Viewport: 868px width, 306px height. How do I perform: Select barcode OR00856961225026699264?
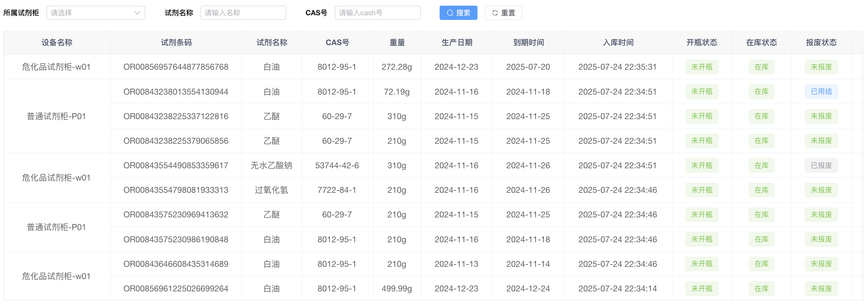[176, 288]
